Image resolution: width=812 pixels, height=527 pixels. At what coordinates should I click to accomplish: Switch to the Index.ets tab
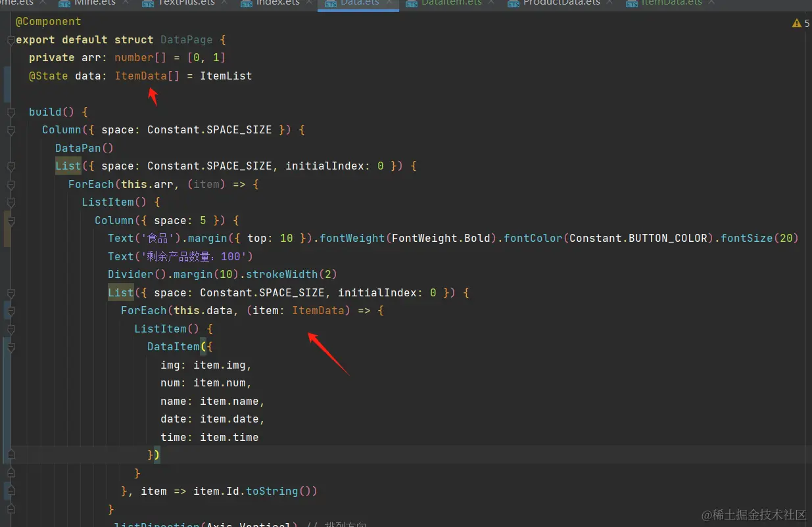click(x=276, y=3)
